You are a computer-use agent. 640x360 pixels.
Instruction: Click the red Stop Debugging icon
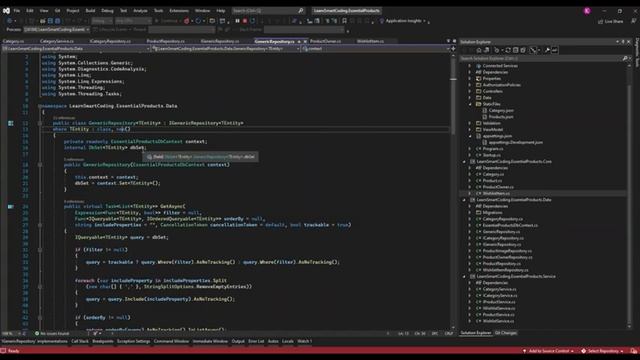pos(245,21)
